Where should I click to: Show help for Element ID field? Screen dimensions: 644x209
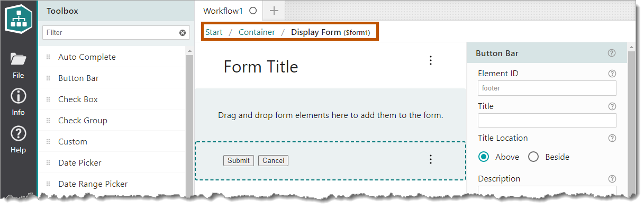click(612, 74)
